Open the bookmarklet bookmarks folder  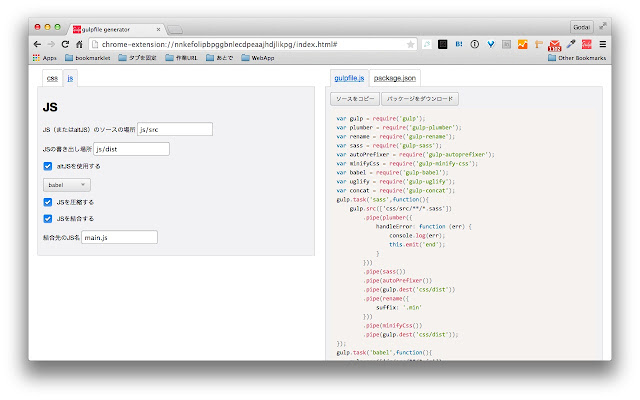(88, 58)
